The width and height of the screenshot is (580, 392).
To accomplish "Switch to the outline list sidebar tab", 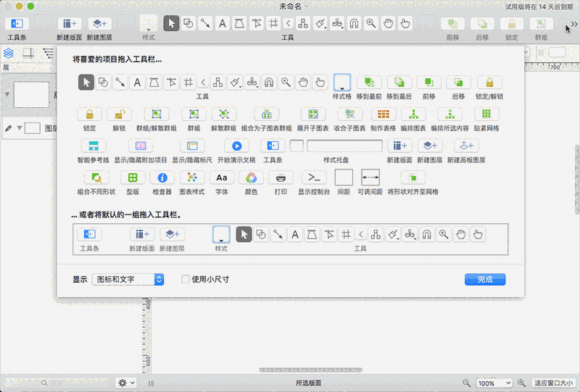I will (49, 53).
